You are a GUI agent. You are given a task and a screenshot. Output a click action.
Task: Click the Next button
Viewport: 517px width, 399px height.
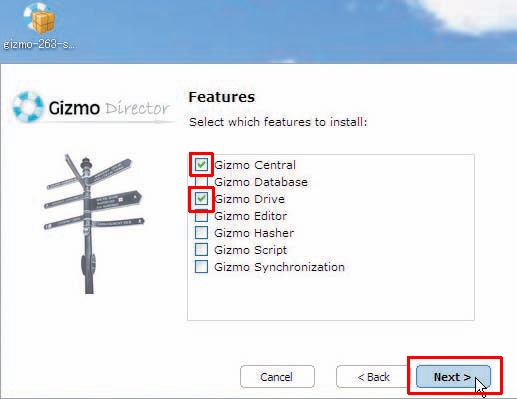(453, 377)
